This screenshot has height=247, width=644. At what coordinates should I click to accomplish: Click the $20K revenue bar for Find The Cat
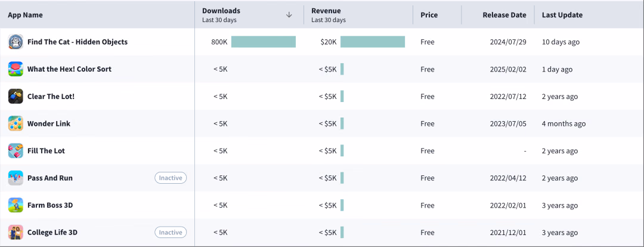coord(373,42)
